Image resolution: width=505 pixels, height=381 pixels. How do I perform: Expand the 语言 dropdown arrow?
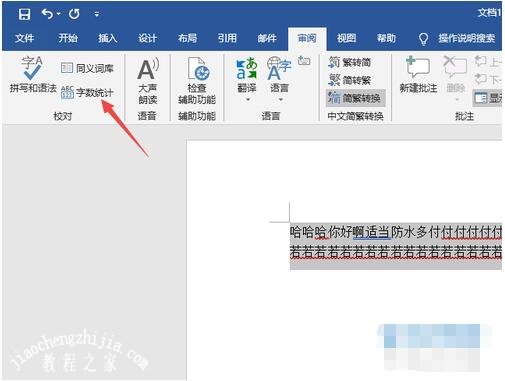point(281,100)
